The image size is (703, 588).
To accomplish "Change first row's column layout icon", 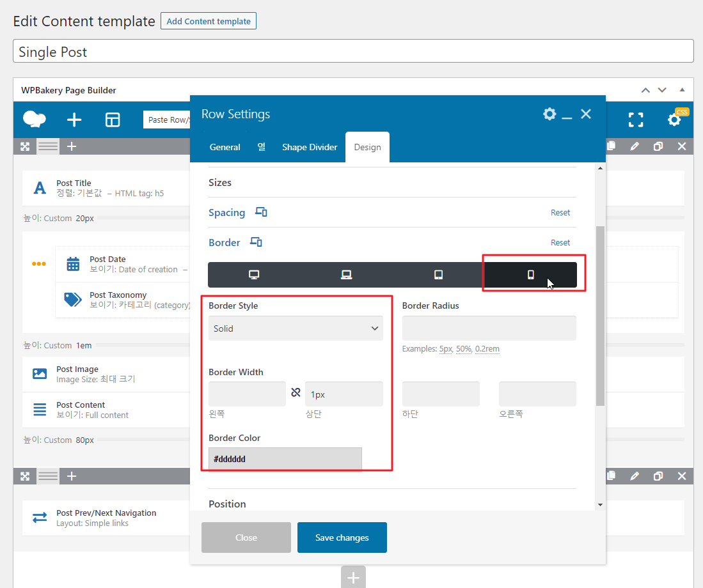I will [47, 146].
